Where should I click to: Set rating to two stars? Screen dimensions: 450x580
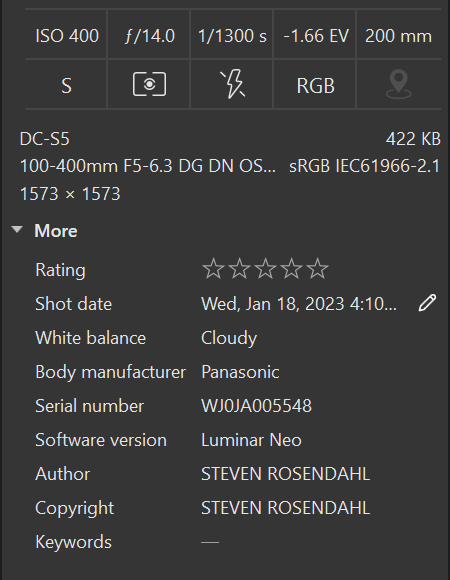click(239, 269)
